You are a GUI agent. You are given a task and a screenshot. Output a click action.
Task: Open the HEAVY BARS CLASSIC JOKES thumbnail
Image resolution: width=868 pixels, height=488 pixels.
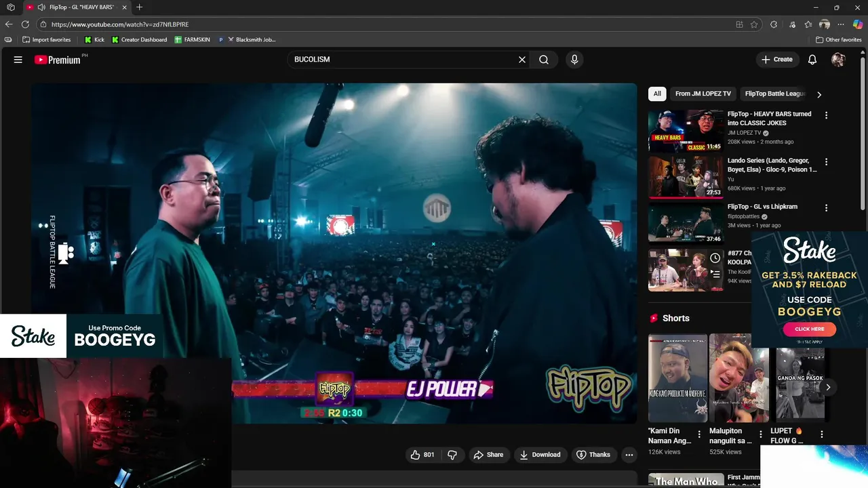point(686,131)
